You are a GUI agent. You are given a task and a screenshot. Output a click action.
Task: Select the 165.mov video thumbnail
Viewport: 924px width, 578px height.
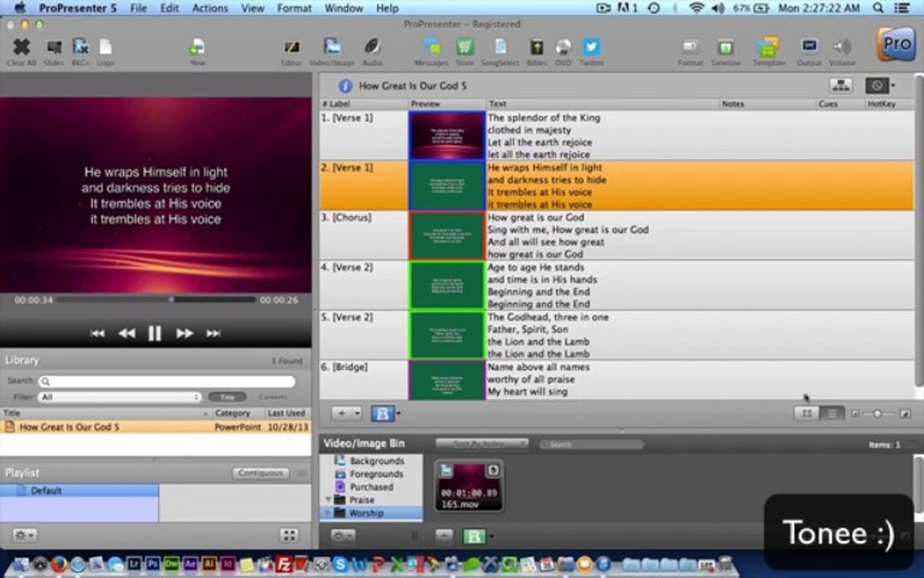(469, 486)
